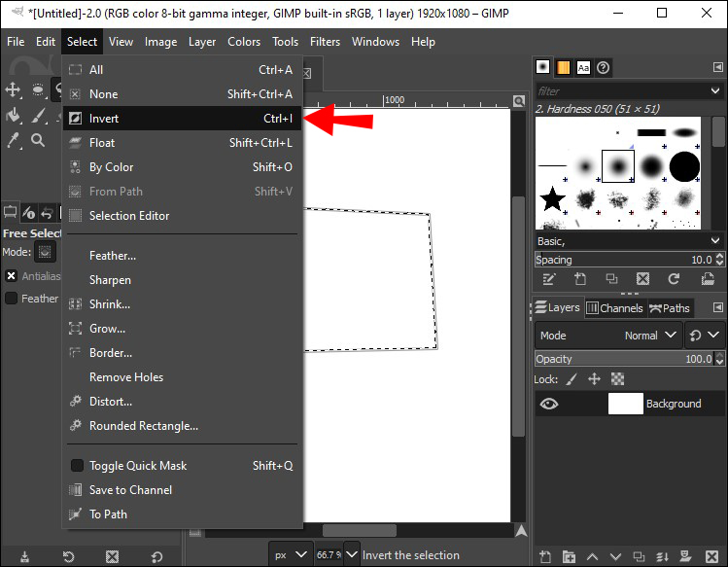Choose None from Select menu
The height and width of the screenshot is (567, 728).
pos(183,94)
